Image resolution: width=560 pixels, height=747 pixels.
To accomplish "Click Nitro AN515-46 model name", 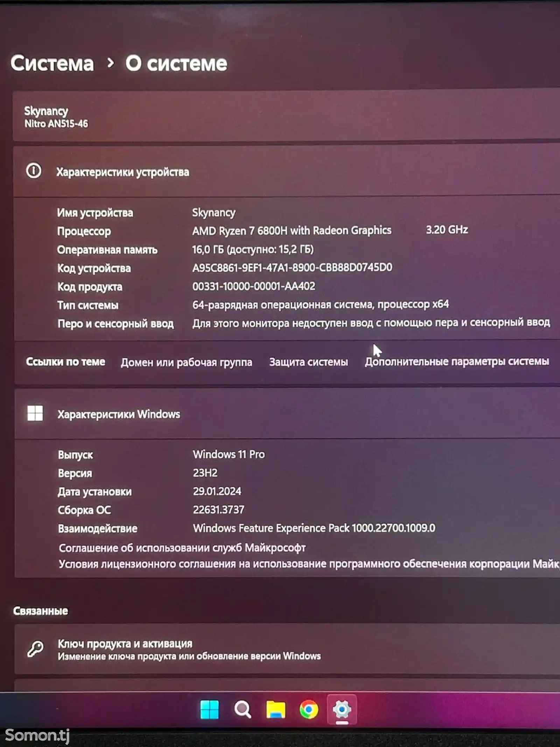I will point(56,124).
